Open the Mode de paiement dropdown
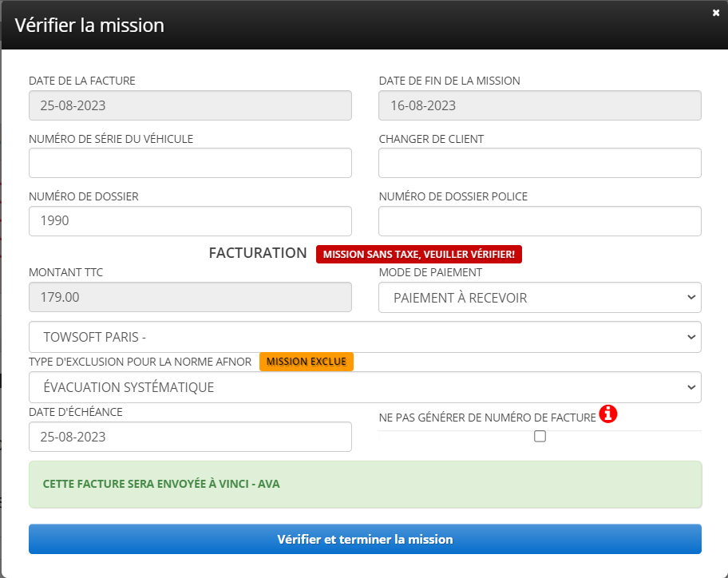Screen dimensions: 728x578 point(540,298)
